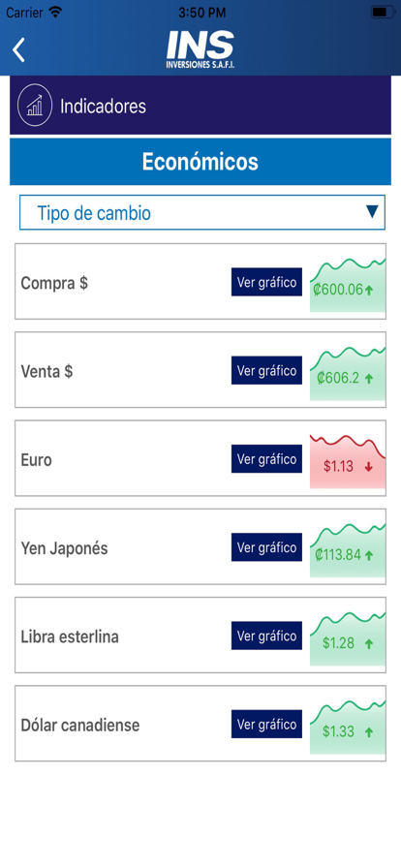The width and height of the screenshot is (401, 868).
Task: Click the battery status icon
Action: point(382,12)
